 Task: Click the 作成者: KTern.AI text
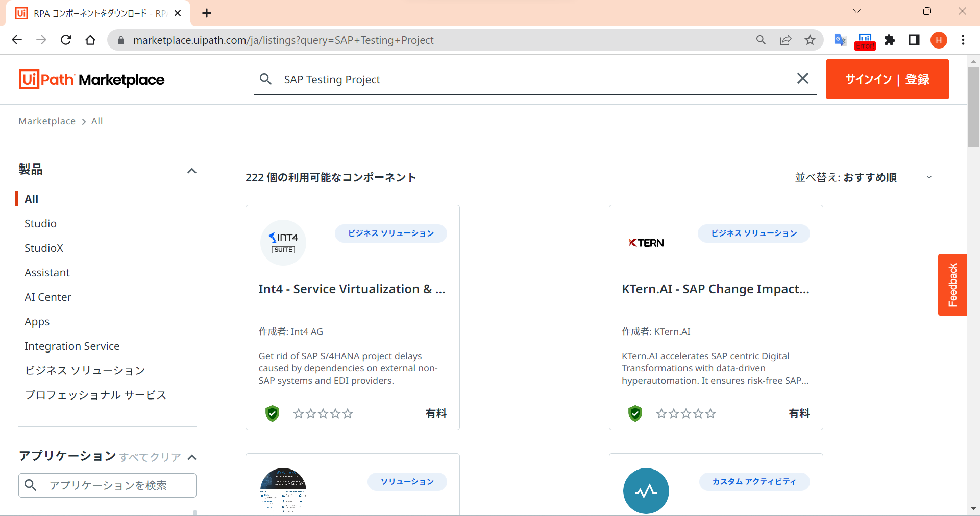pos(656,332)
